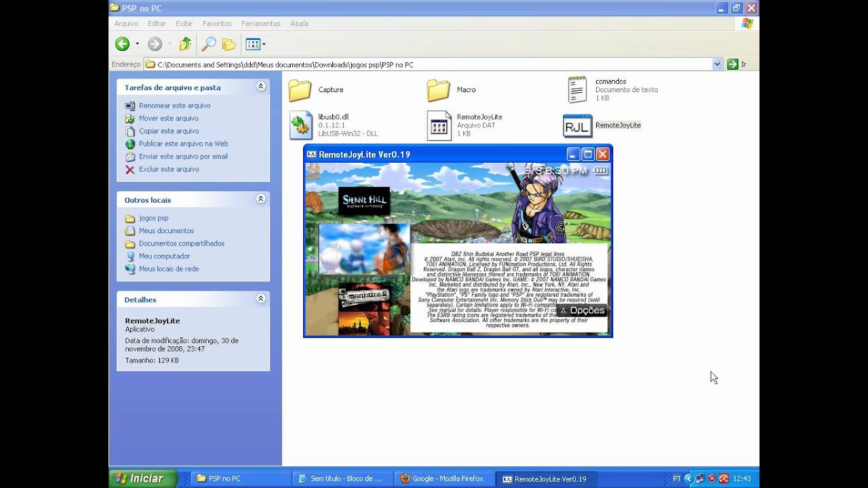Expand the address bar dropdown arrow

pyautogui.click(x=717, y=64)
